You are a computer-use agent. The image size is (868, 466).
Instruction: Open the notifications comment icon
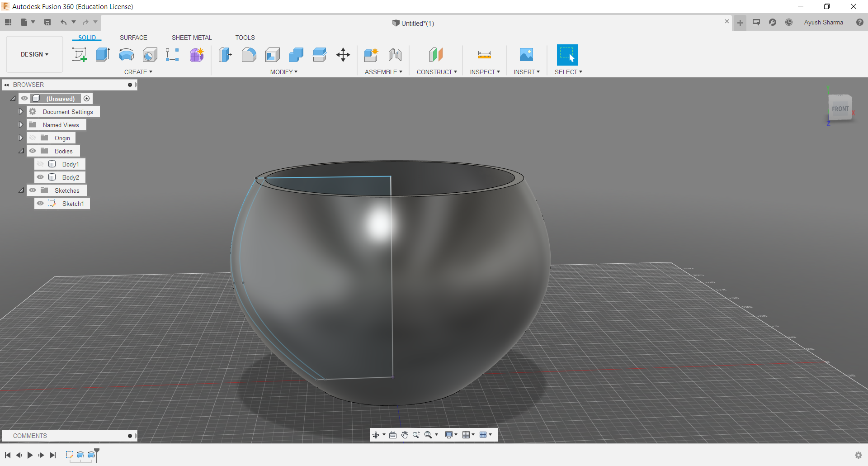(756, 22)
